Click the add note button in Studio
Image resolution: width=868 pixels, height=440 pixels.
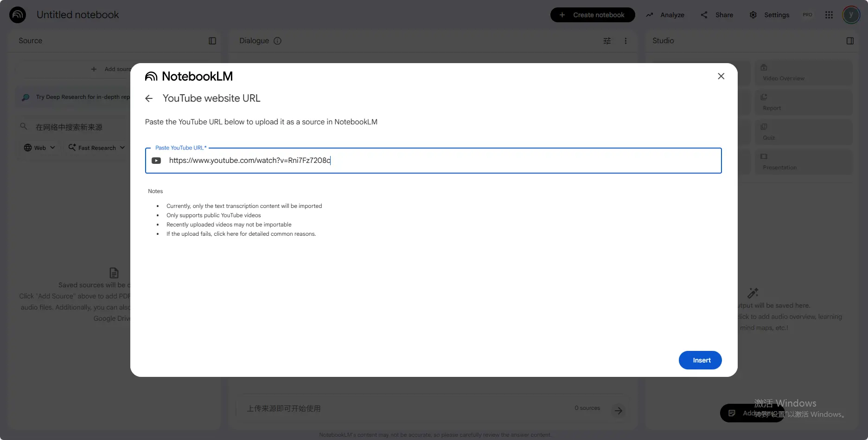752,413
